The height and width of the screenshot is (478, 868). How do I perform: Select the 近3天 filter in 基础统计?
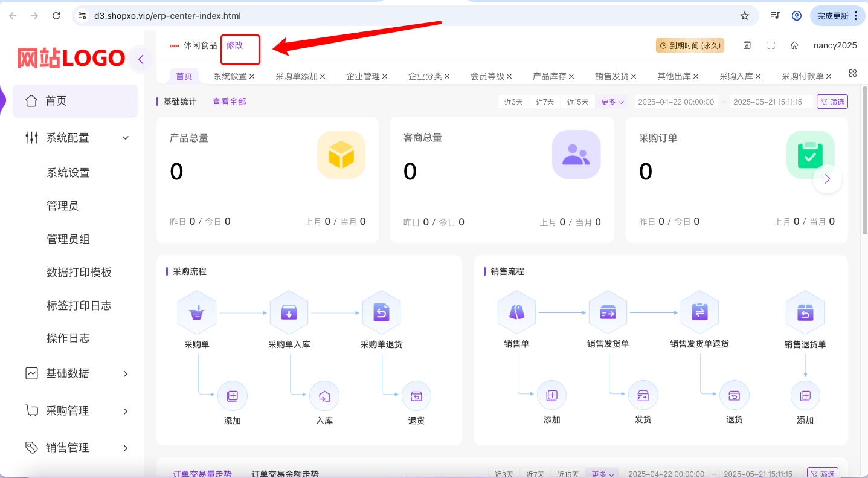click(513, 102)
